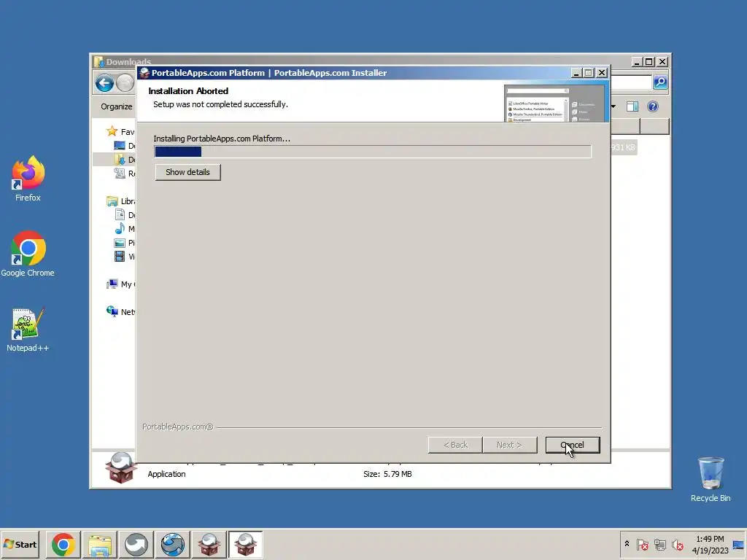
Task: Click the preview pane icon in Downloads window
Action: tap(632, 106)
